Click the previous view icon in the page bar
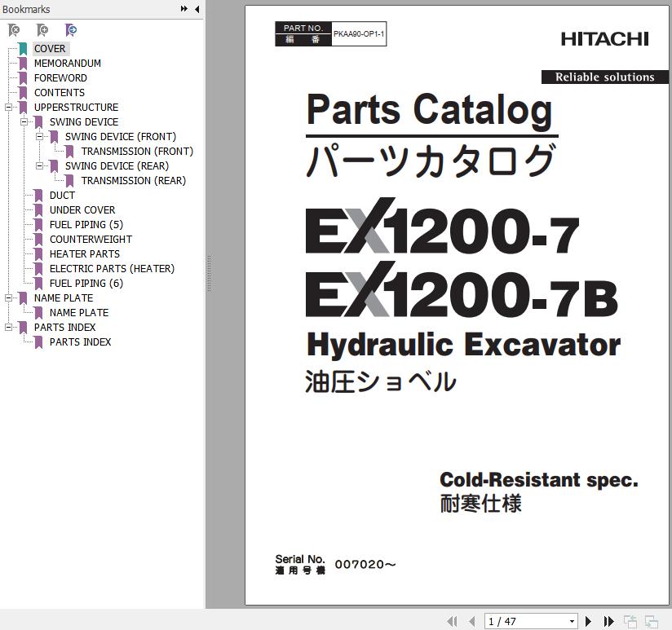This screenshot has height=630, width=672. coord(630,621)
